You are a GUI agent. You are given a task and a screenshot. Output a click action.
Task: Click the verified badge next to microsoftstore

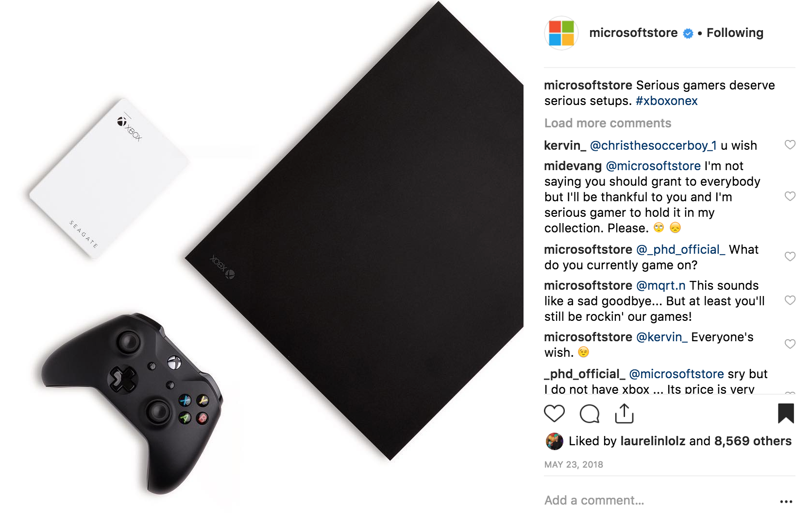coord(688,34)
